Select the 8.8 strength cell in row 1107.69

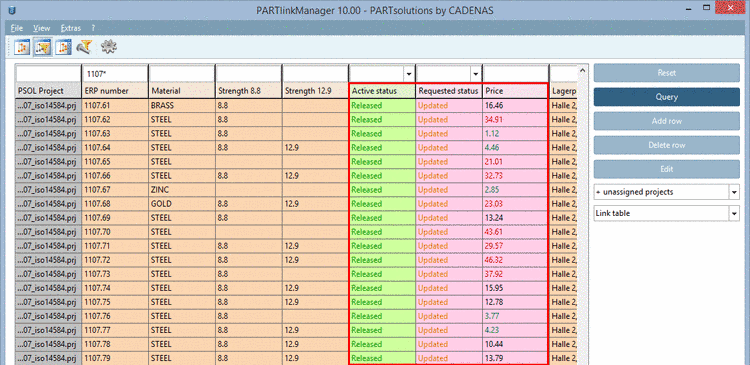[x=249, y=218]
